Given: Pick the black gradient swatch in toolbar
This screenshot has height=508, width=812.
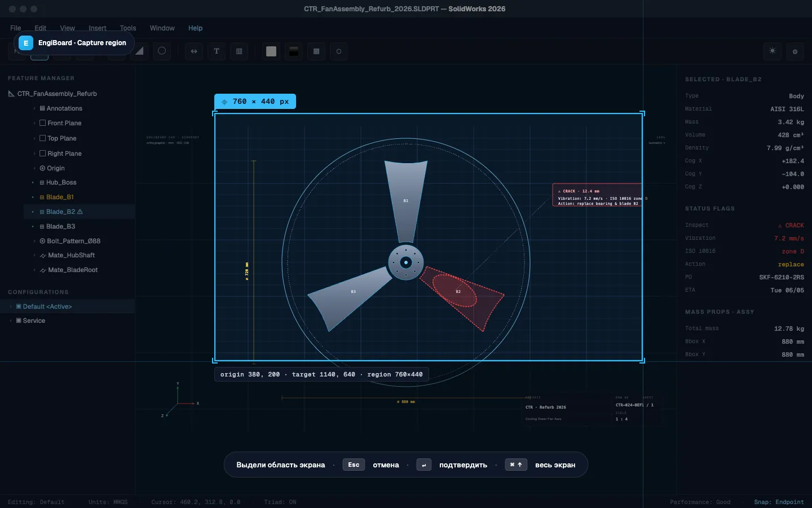Looking at the screenshot, I should (294, 51).
